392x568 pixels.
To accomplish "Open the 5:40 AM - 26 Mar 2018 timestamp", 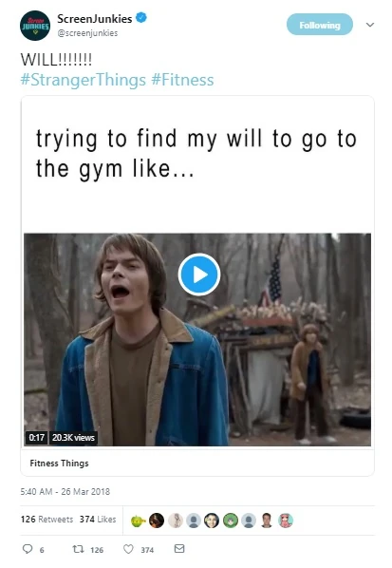I will click(x=65, y=492).
